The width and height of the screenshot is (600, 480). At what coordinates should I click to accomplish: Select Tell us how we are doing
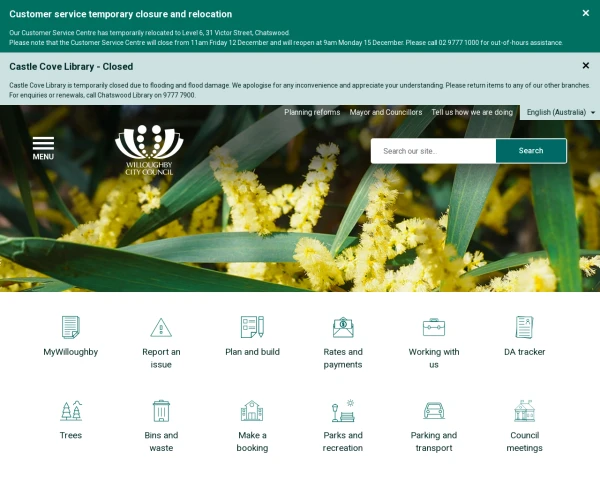point(472,112)
